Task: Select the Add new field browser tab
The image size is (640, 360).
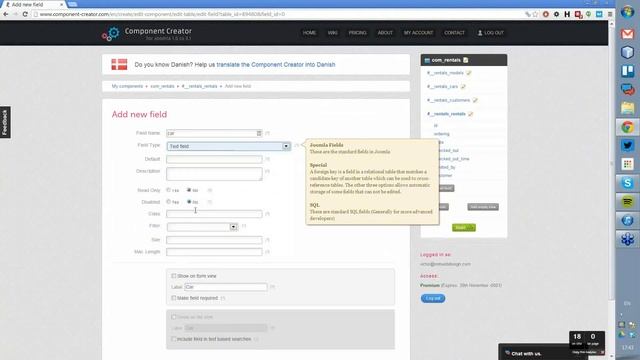Action: (x=33, y=4)
